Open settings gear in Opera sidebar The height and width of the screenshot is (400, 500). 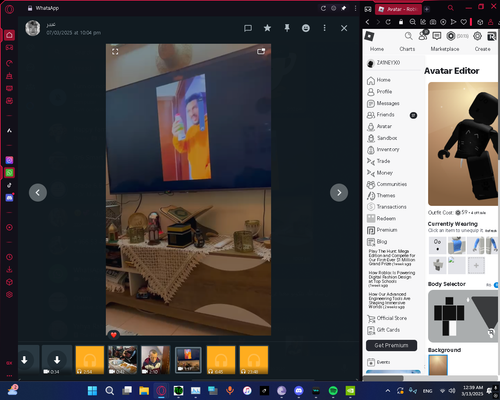pyautogui.click(x=9, y=295)
